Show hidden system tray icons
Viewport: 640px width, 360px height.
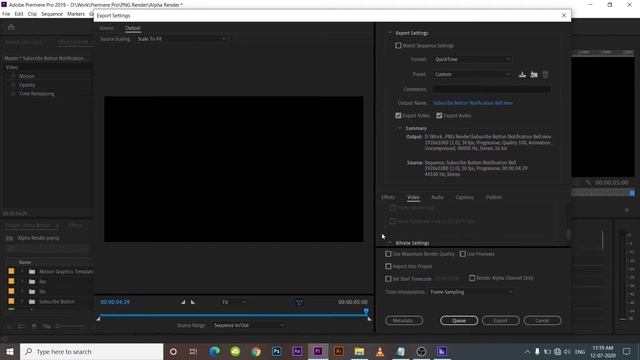[527, 352]
